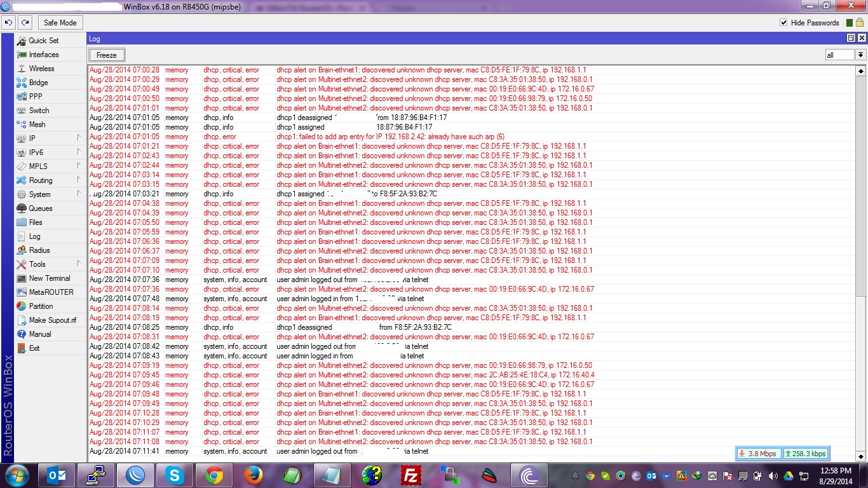The height and width of the screenshot is (488, 868).
Task: Open Quick Set via its wand icon
Action: tap(22, 40)
